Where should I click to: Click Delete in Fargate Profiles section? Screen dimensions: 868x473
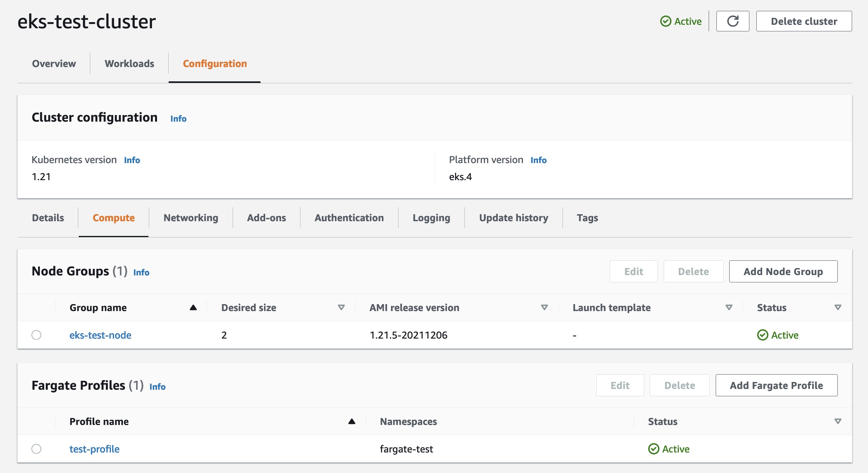[680, 385]
